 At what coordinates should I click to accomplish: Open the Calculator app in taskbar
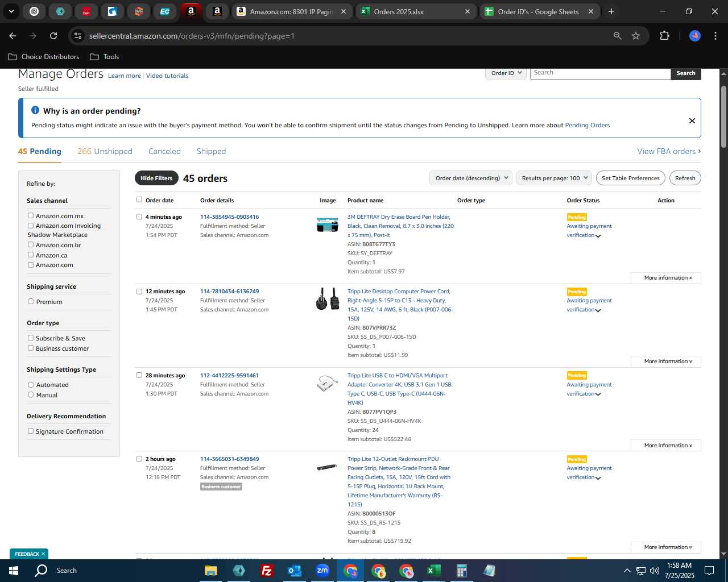click(x=462, y=571)
